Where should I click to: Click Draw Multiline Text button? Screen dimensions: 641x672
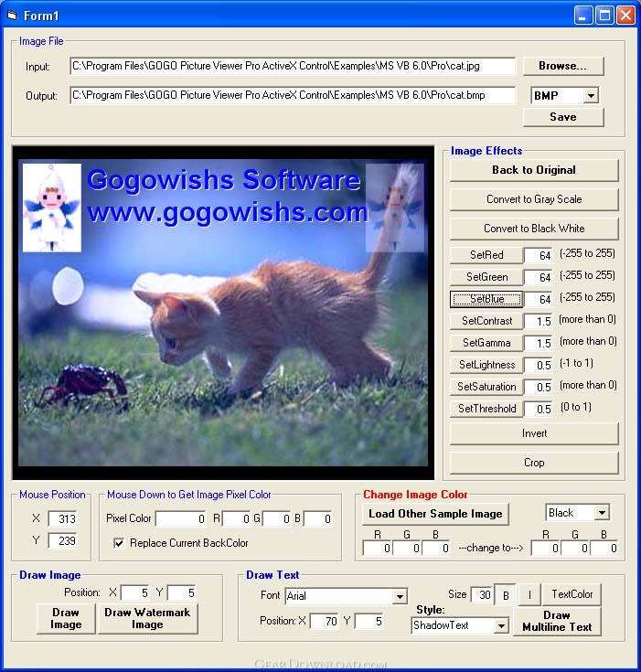(x=557, y=621)
